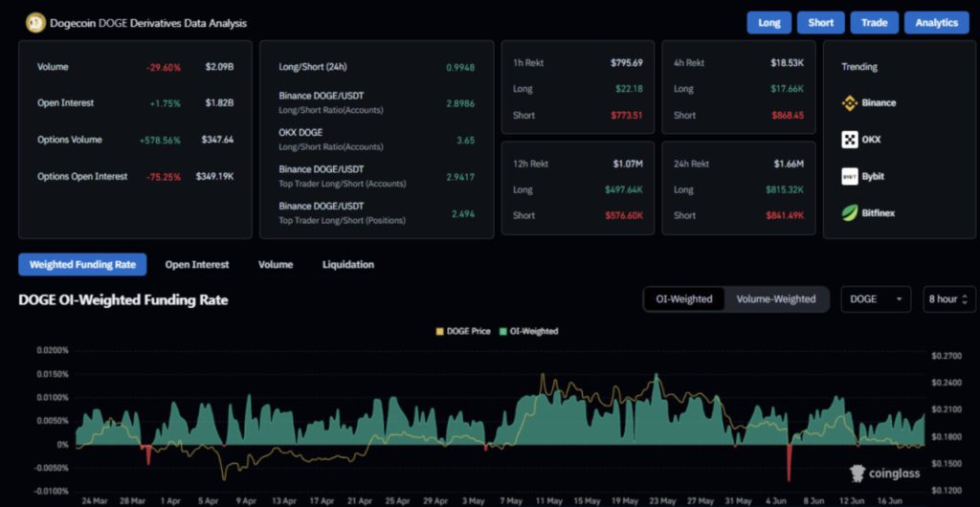This screenshot has width=980, height=507.
Task: Click the OKX logo in Trending
Action: pos(850,140)
